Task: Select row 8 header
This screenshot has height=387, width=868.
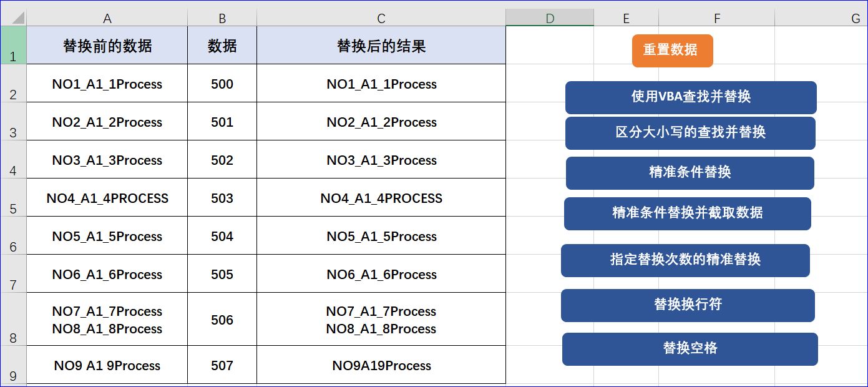Action: (13, 319)
